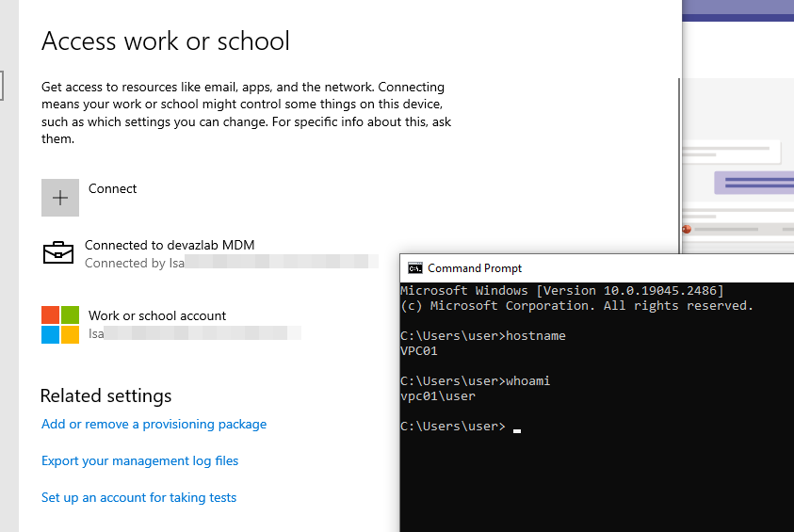Click the Command Prompt window title

(475, 268)
